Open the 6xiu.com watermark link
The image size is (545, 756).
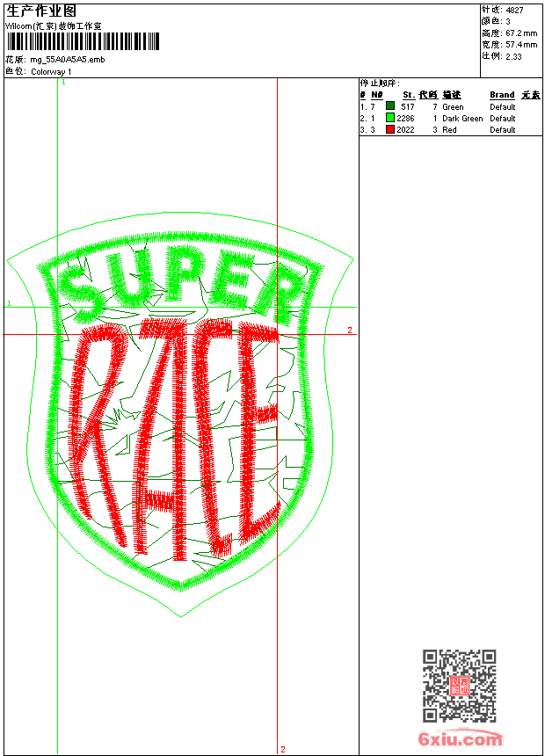[460, 739]
